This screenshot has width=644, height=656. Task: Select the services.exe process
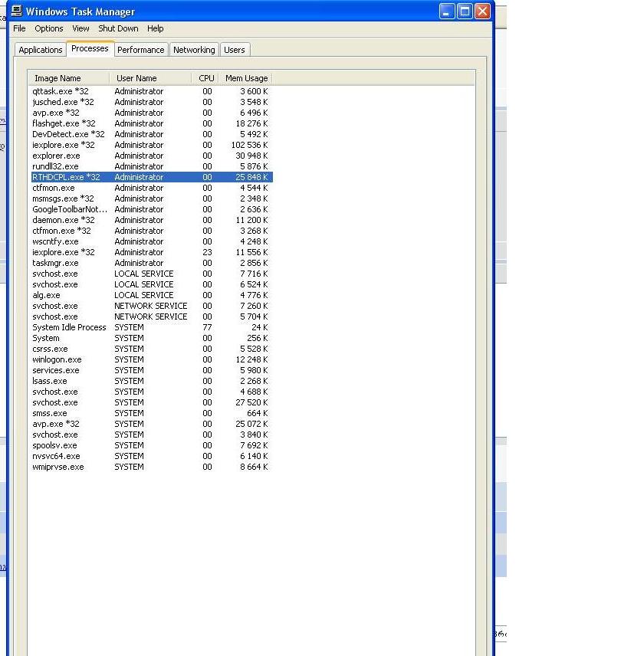pyautogui.click(x=152, y=371)
